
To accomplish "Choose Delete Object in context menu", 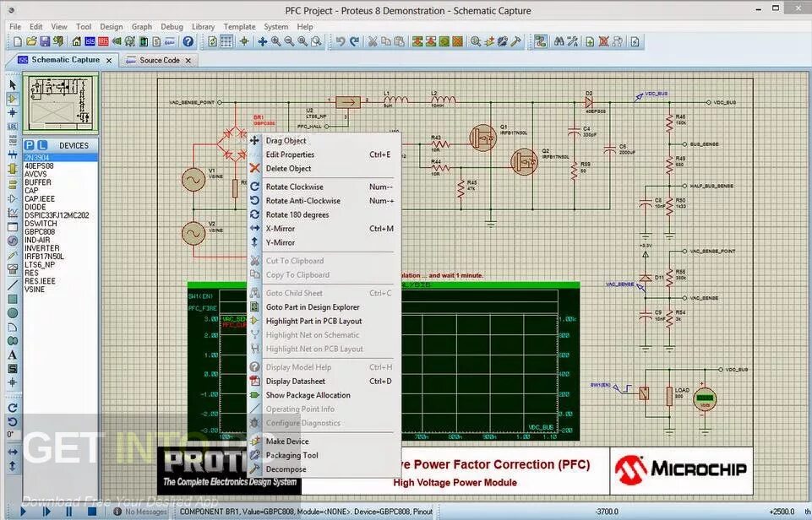I will click(x=324, y=168).
